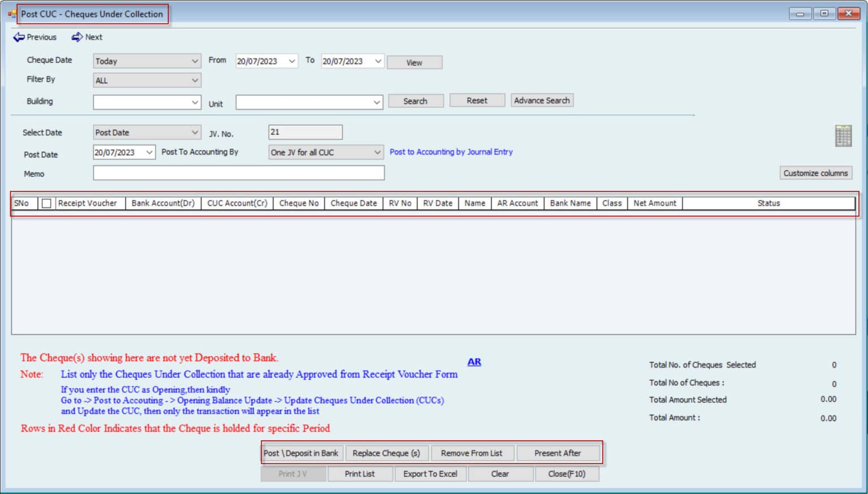Click the Advance Search button
The height and width of the screenshot is (494, 868).
pos(541,100)
